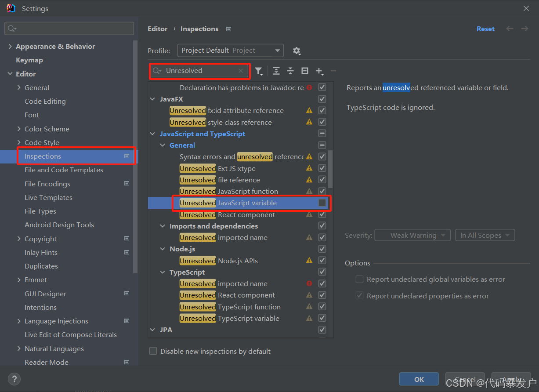Click the back navigation arrow
The width and height of the screenshot is (539, 392).
tap(510, 29)
